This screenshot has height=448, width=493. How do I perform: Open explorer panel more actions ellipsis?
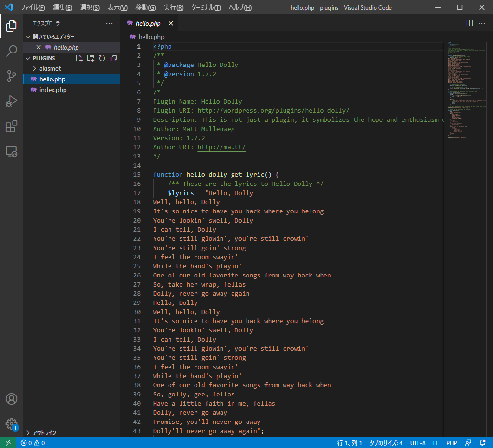[x=109, y=23]
